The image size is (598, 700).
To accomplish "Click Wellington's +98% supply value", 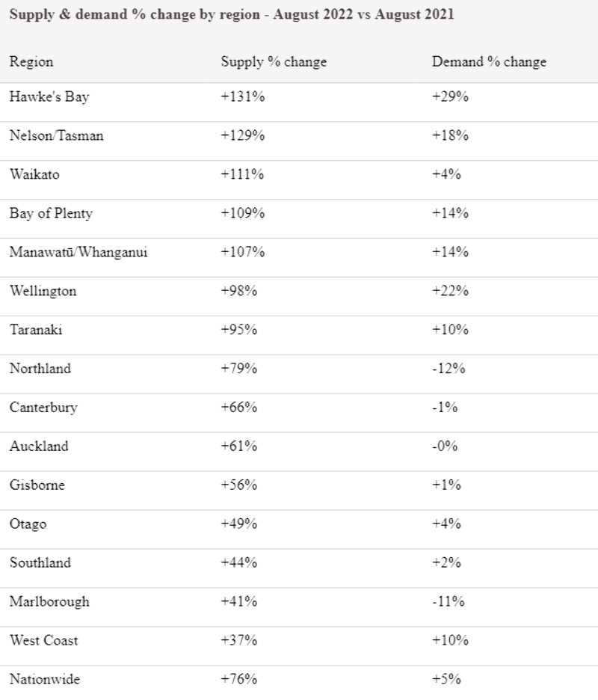I will [x=239, y=291].
